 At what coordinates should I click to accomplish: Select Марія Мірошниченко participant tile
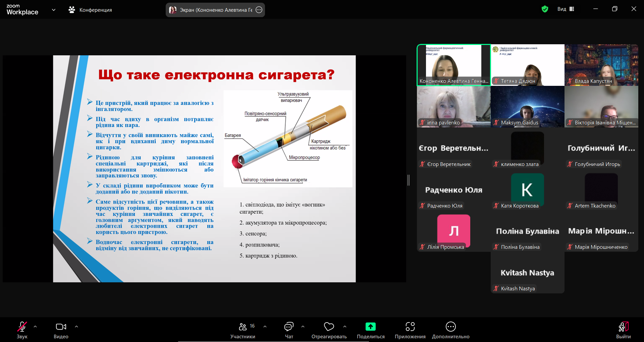click(601, 231)
